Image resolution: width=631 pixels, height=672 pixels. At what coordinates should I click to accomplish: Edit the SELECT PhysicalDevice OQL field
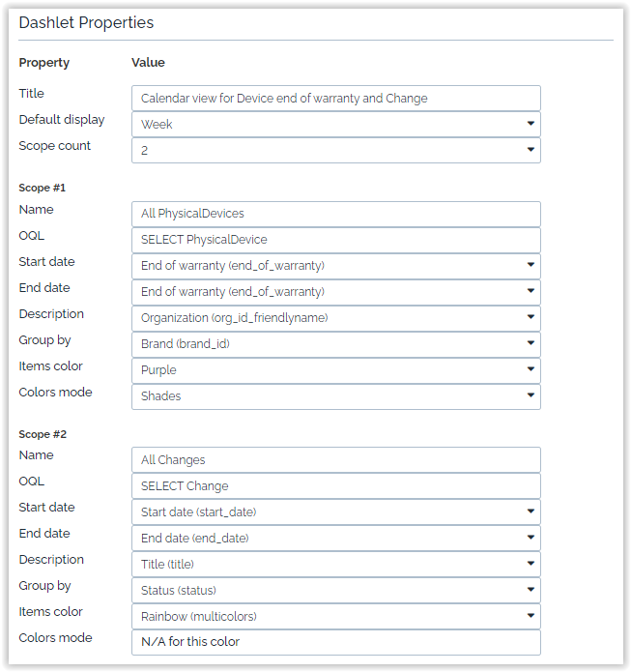[335, 240]
